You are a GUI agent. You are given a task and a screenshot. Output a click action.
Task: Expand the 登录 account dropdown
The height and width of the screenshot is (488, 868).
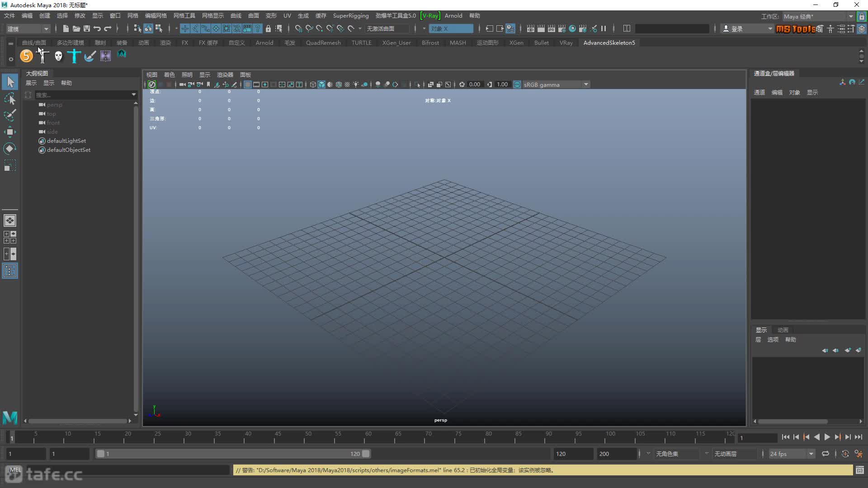click(747, 28)
